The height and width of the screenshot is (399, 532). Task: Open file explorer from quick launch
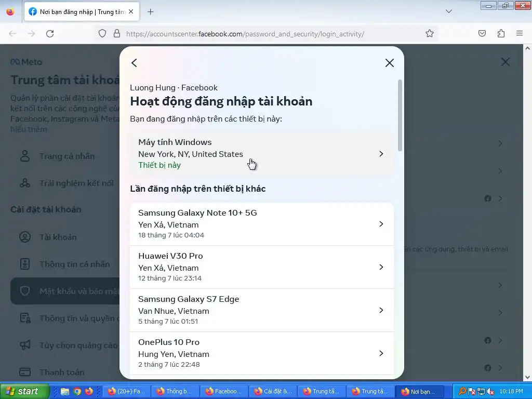click(x=65, y=392)
